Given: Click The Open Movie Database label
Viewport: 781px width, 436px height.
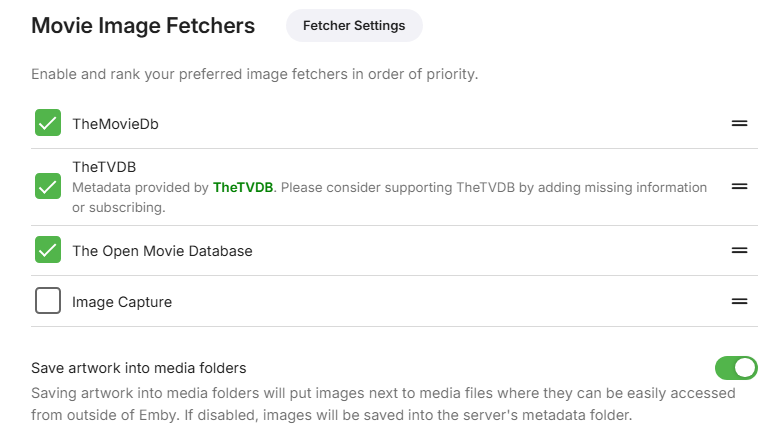Looking at the screenshot, I should pyautogui.click(x=162, y=251).
